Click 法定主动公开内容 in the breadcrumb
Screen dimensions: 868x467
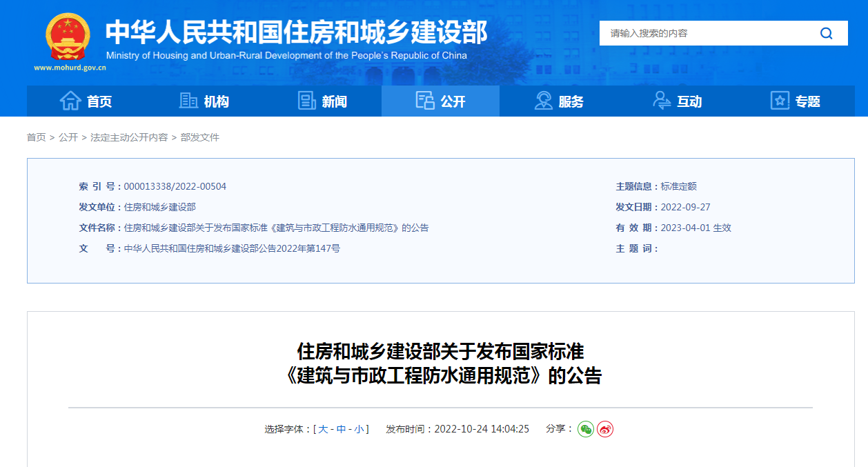pos(129,137)
